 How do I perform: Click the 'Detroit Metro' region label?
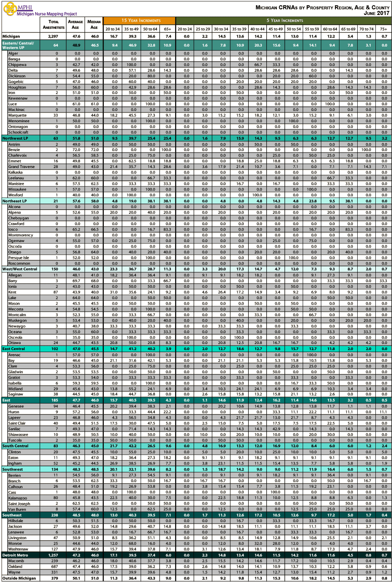15,555
